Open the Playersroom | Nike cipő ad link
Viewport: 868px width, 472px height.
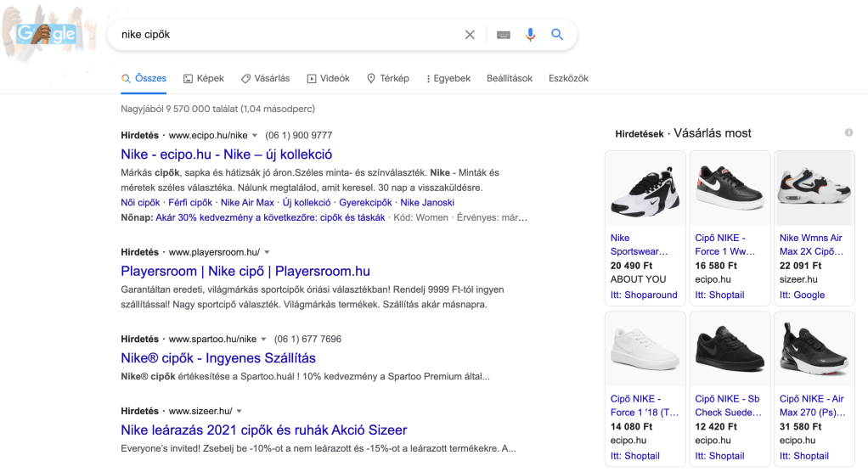(x=245, y=272)
